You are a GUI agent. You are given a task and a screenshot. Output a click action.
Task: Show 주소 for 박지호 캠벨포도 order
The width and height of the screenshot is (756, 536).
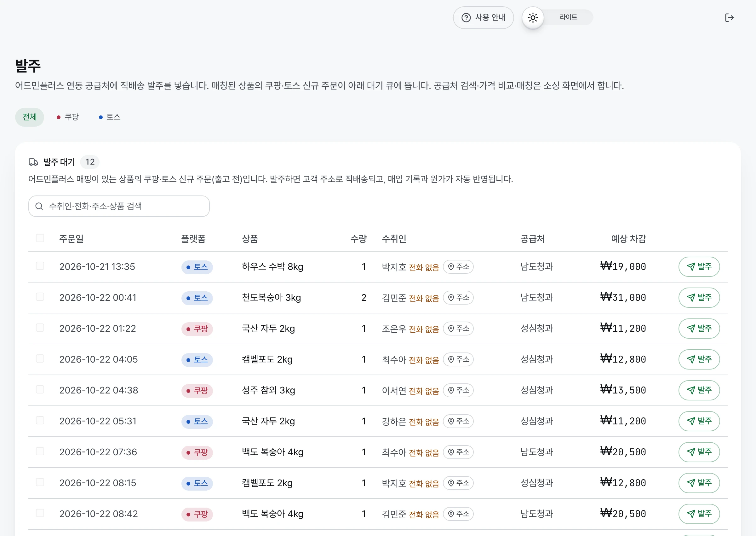tap(458, 483)
